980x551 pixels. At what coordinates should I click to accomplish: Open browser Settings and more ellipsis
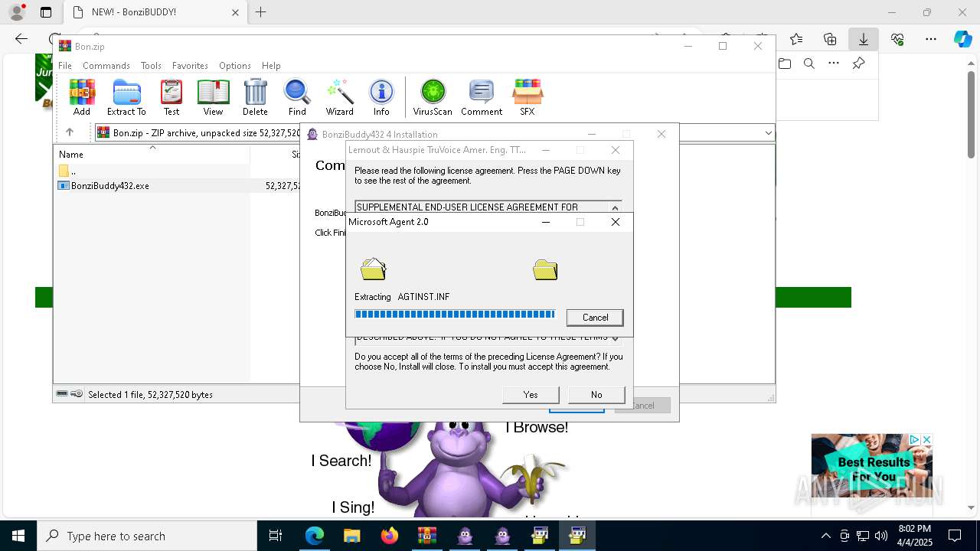[x=931, y=39]
